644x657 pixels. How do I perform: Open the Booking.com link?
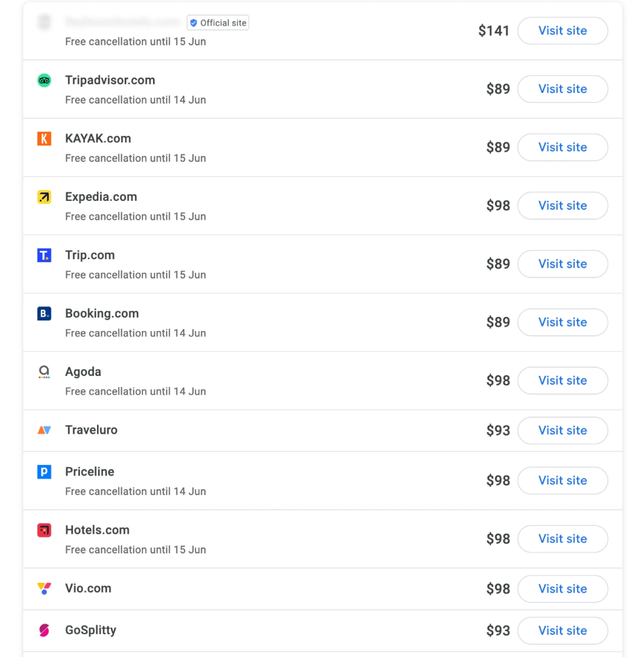(x=102, y=313)
